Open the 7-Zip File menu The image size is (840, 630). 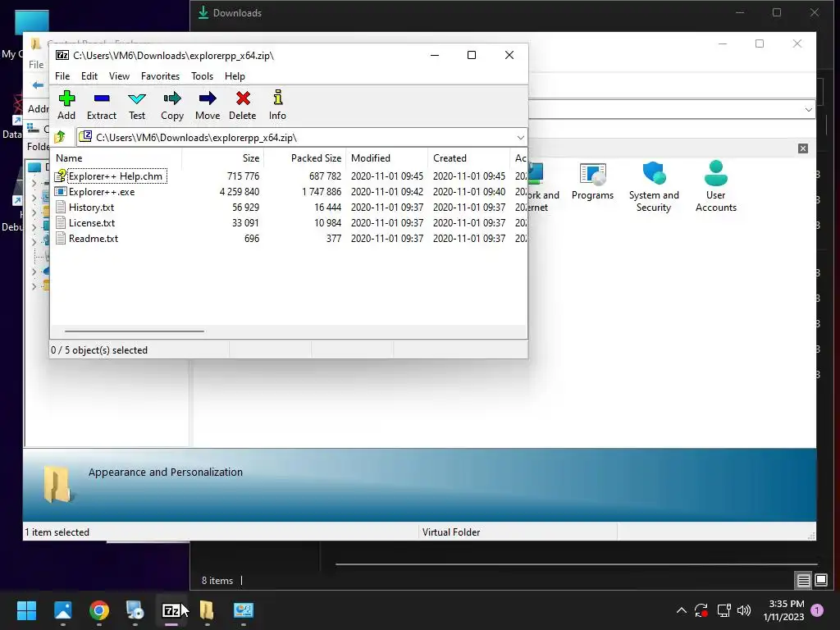point(62,76)
